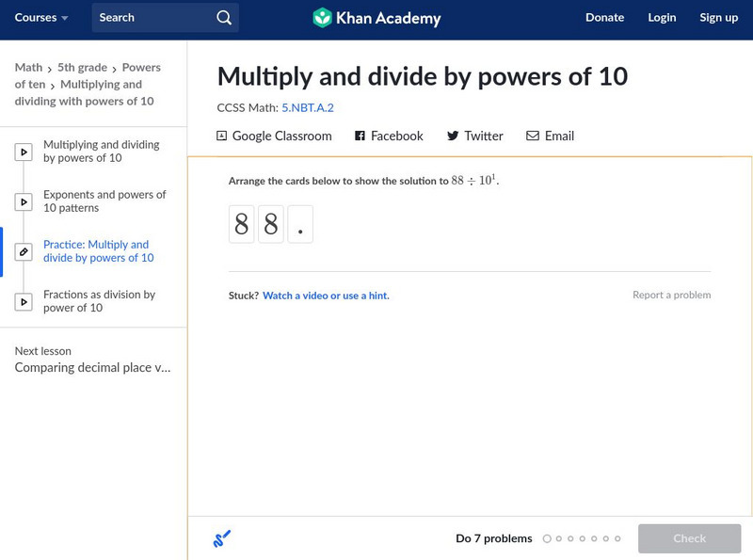Screen dimensions: 753x560
Task: Select the decimal point card
Action: click(x=300, y=224)
